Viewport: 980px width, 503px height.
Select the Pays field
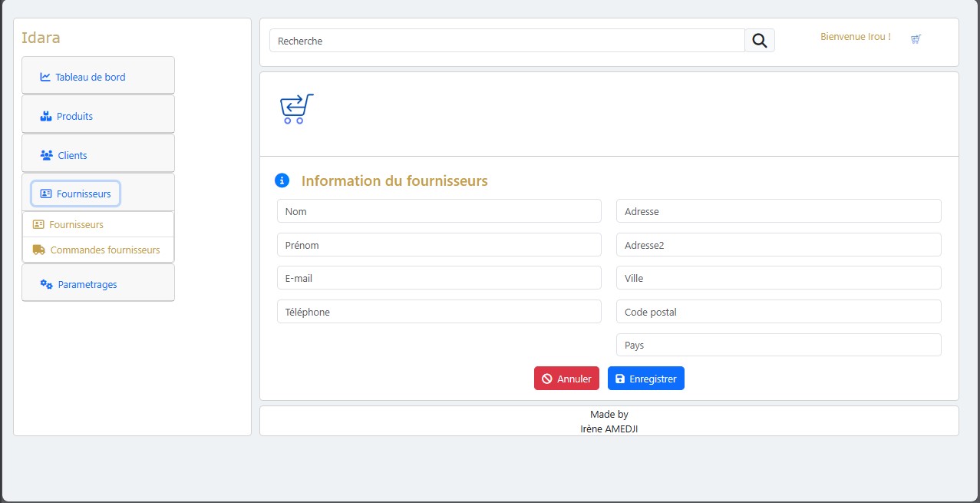click(777, 344)
